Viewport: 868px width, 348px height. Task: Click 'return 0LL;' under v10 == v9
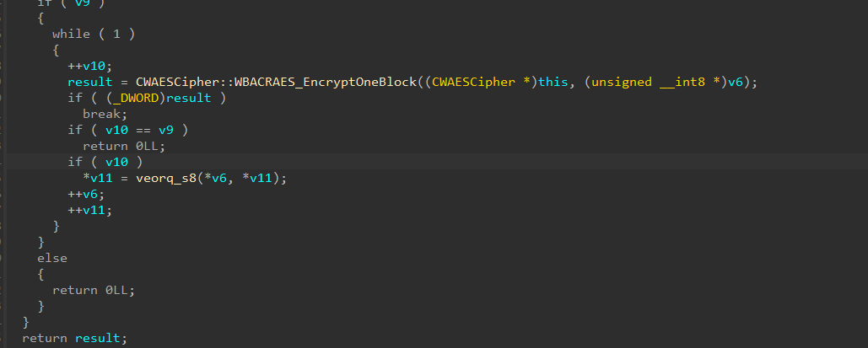(124, 146)
